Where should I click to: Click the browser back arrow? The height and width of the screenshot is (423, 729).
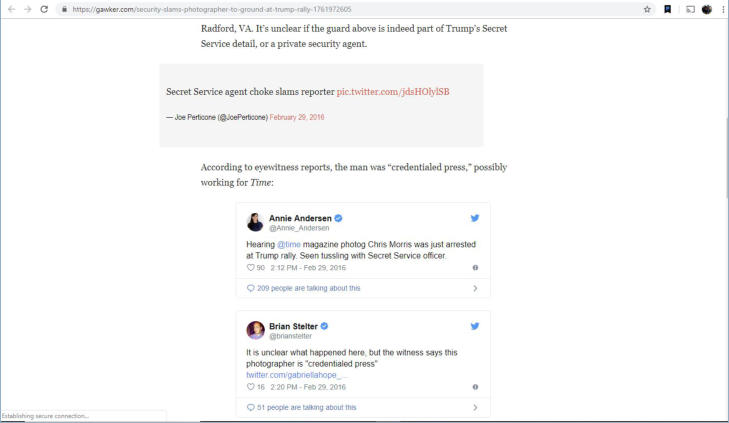[9, 9]
